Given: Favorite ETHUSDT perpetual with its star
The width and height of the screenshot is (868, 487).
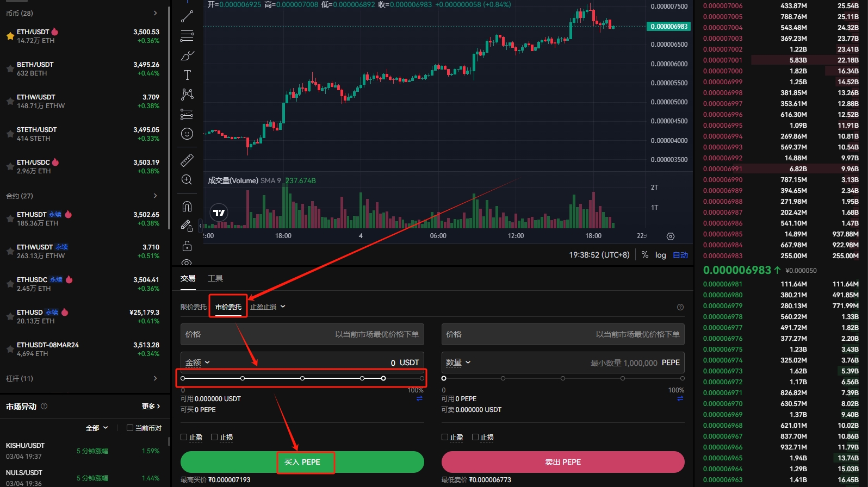Looking at the screenshot, I should pos(10,219).
